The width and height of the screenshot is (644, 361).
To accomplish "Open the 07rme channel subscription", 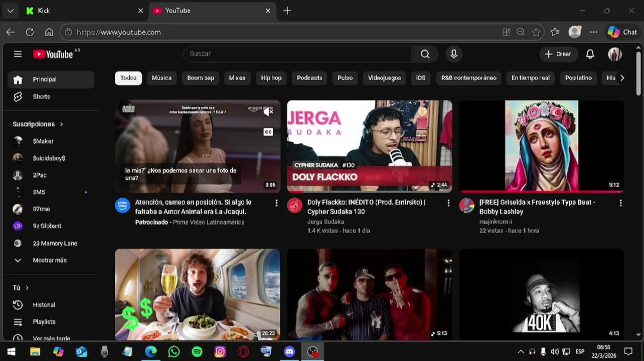I will 51,209.
